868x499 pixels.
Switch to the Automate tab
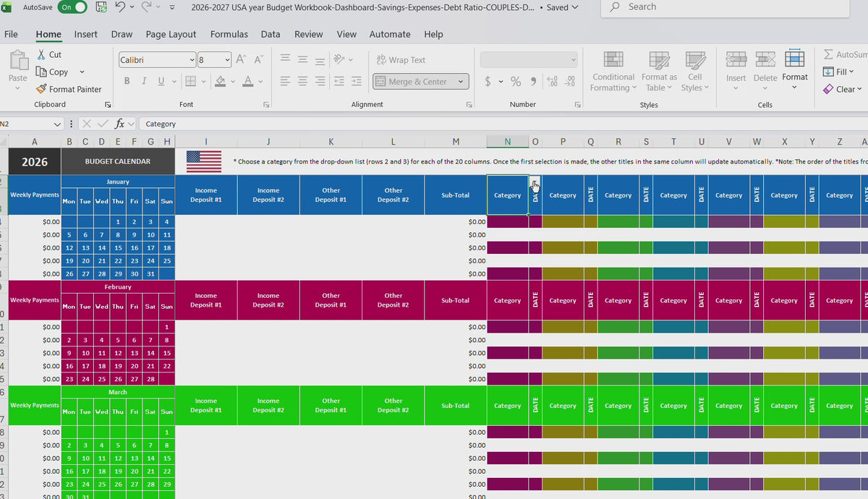[390, 34]
